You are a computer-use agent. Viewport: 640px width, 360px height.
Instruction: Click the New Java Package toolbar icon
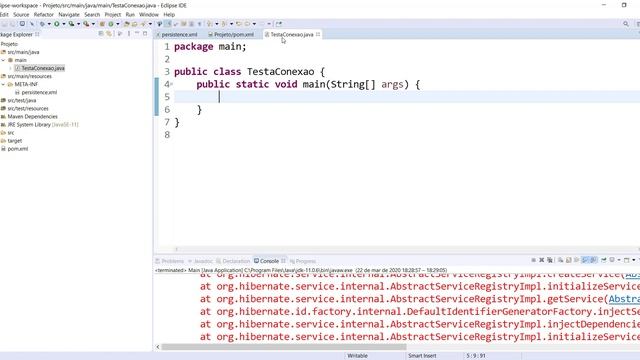click(x=102, y=24)
